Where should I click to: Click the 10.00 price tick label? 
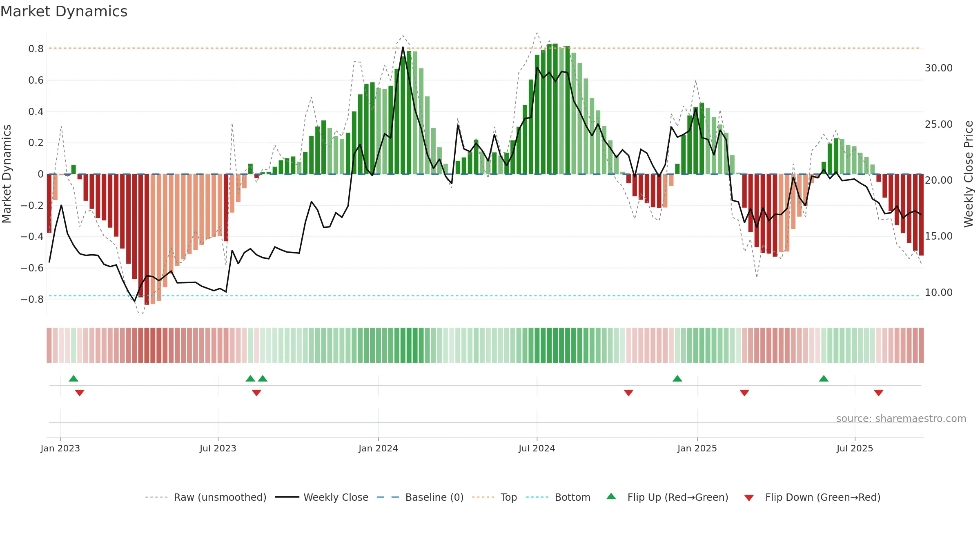coord(939,293)
